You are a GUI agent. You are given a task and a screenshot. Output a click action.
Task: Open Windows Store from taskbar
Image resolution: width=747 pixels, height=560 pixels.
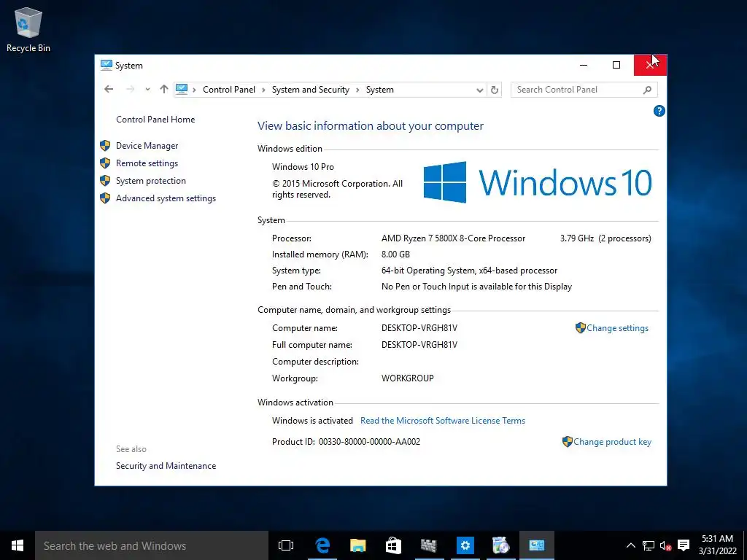393,545
